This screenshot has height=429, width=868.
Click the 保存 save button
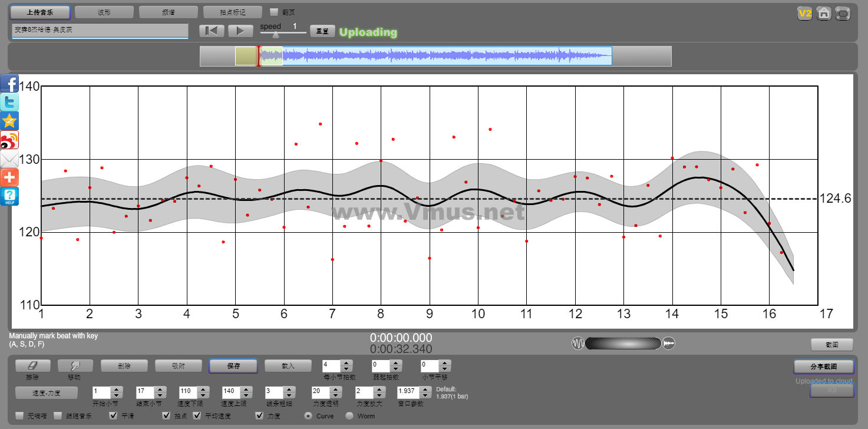tap(233, 366)
